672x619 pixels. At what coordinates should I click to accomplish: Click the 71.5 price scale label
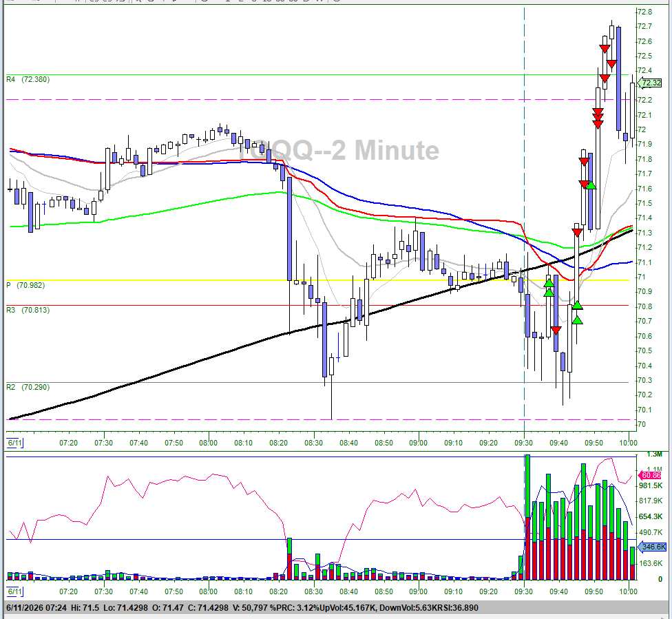pyautogui.click(x=644, y=203)
